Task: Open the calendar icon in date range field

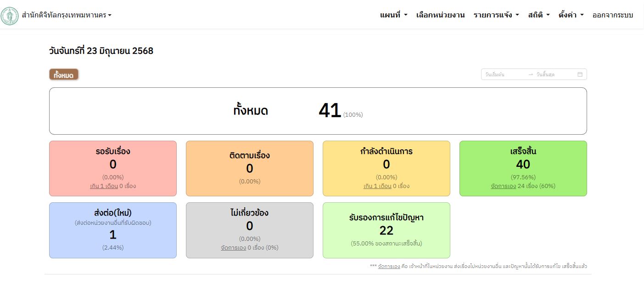Action: click(x=580, y=74)
